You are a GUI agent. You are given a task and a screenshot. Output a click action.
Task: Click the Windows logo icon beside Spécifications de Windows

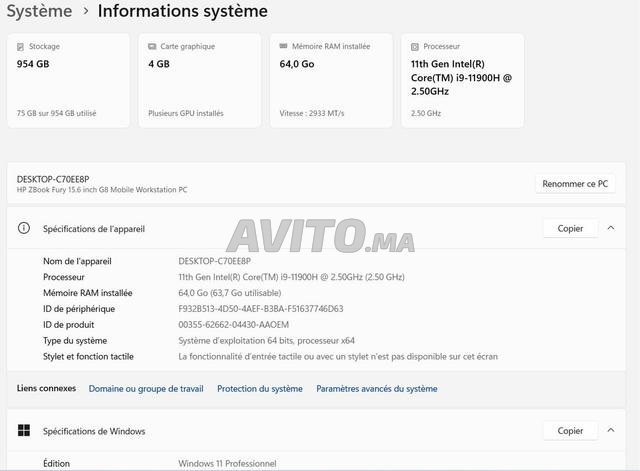(x=24, y=430)
